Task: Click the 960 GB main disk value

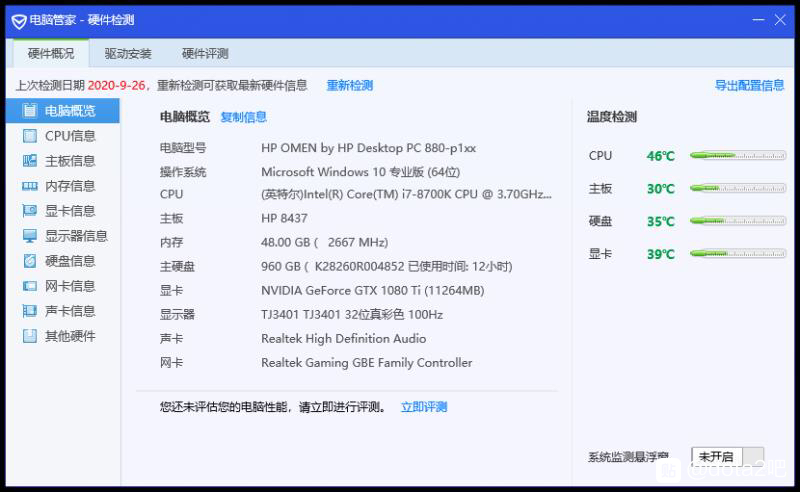Action: [387, 266]
